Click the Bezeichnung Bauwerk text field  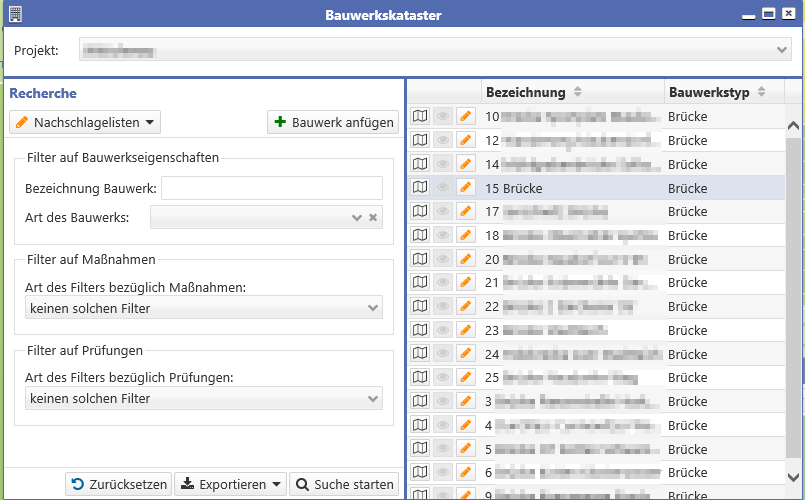click(271, 188)
